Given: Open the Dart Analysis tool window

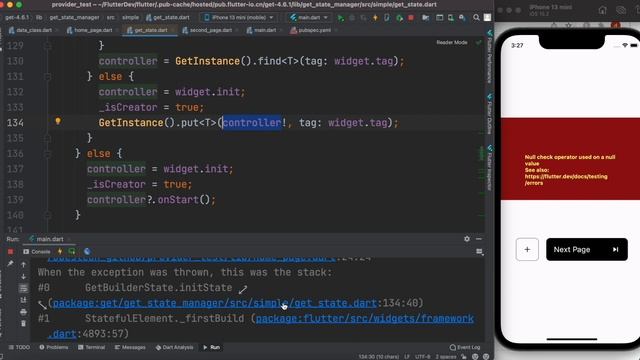Looking at the screenshot, I should [174, 347].
